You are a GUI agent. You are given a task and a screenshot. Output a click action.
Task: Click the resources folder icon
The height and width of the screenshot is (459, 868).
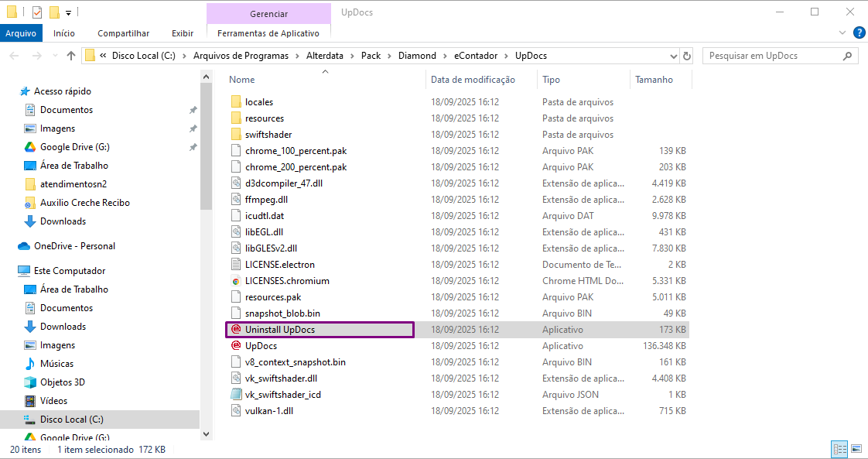[236, 118]
